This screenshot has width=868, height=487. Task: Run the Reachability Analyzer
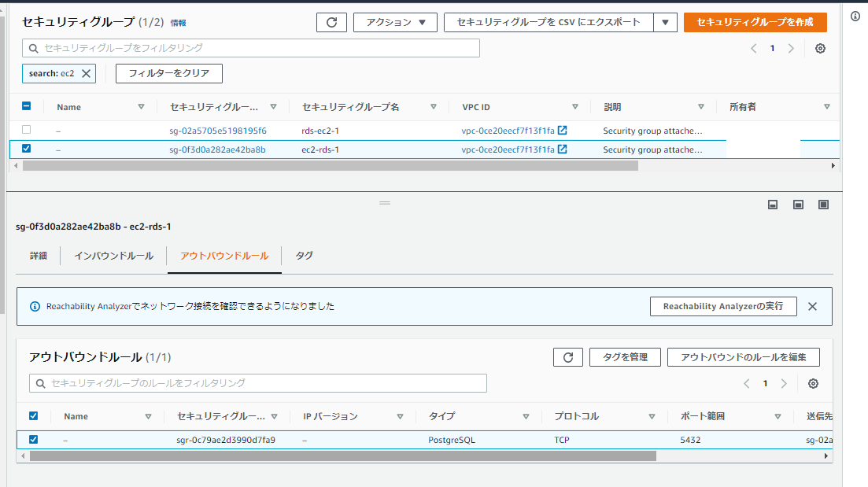(x=722, y=306)
